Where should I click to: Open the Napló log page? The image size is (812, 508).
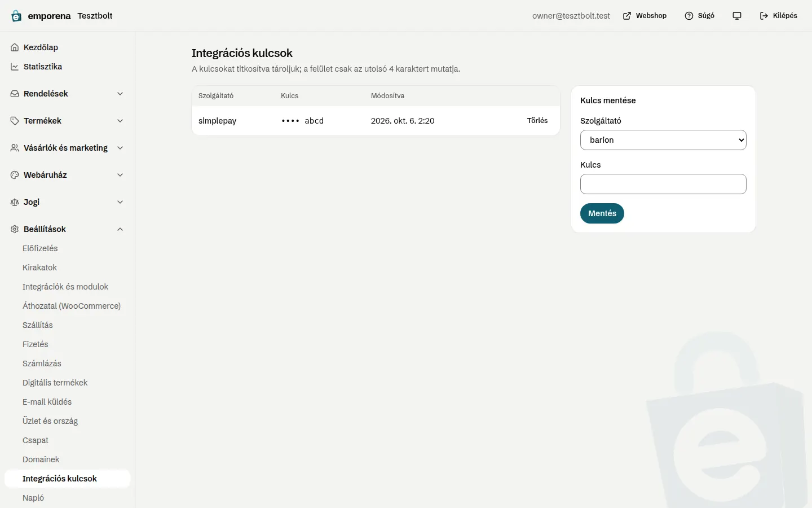[67, 498]
